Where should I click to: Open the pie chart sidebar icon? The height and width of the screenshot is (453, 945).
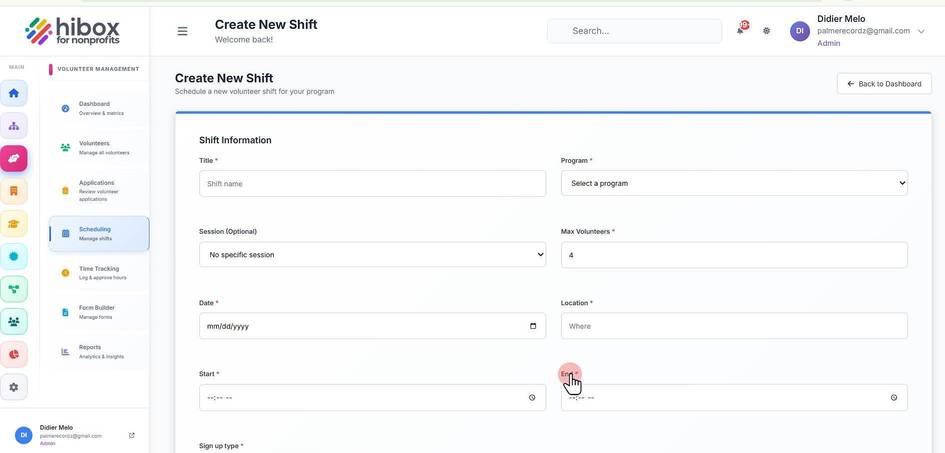coord(14,354)
